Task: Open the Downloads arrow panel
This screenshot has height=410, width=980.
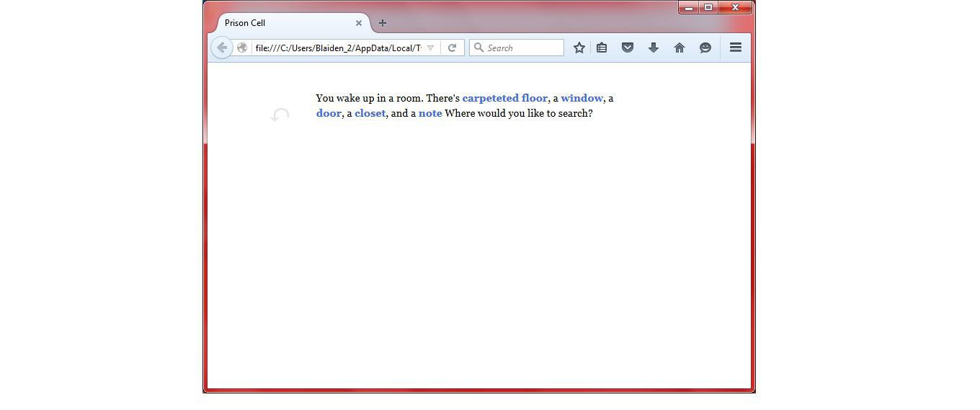Action: pos(654,48)
